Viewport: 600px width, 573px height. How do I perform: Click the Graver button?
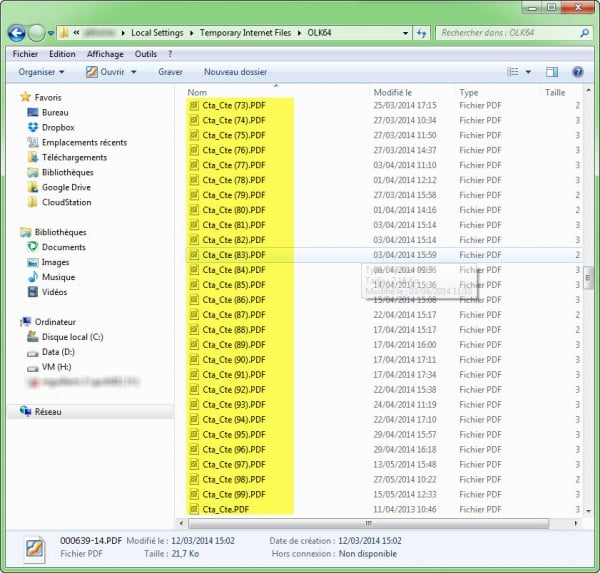[170, 72]
